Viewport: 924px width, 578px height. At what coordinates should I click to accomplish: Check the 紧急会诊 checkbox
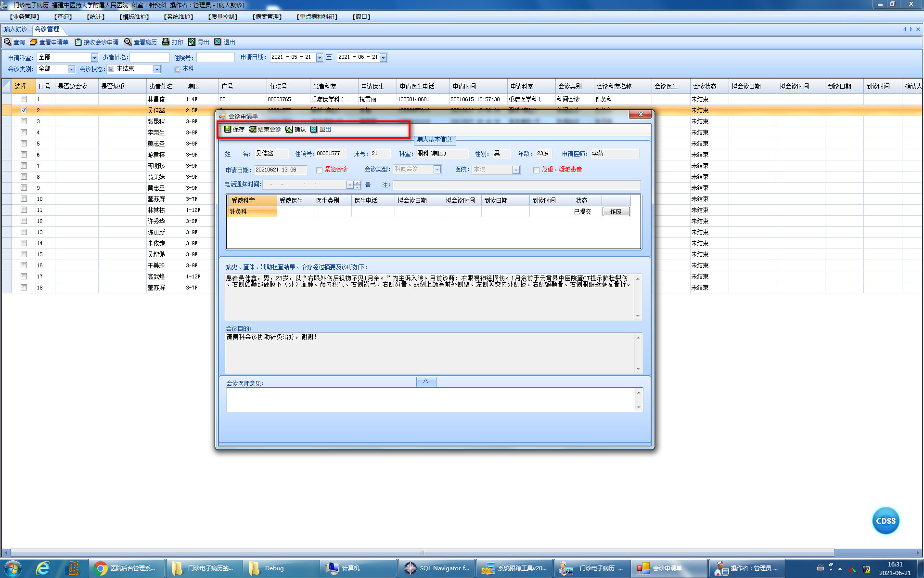click(x=319, y=170)
